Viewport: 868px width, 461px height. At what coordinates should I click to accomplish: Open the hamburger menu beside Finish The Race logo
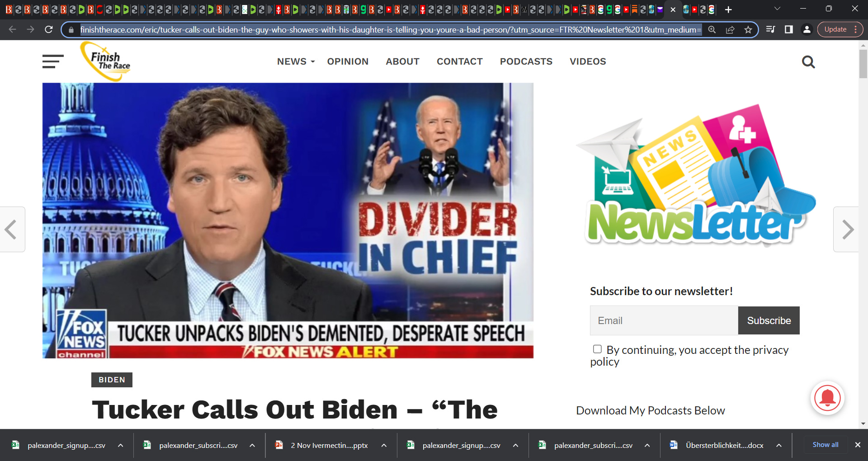point(53,61)
